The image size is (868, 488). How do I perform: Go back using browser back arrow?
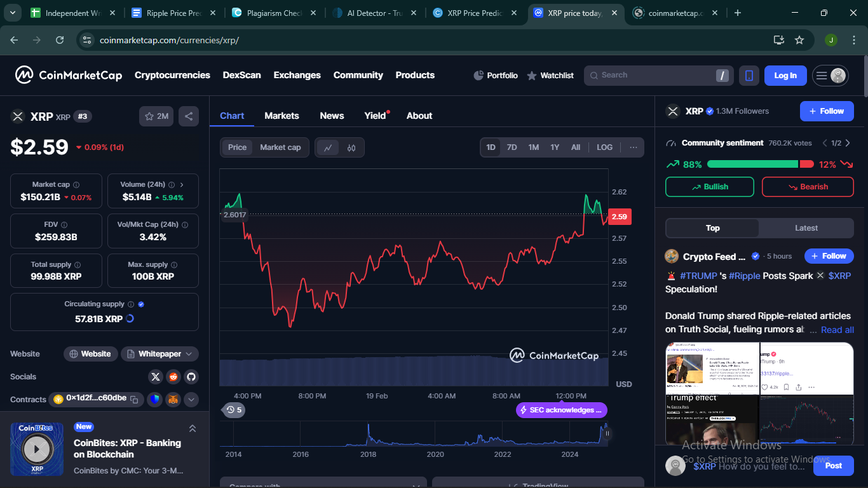[14, 40]
